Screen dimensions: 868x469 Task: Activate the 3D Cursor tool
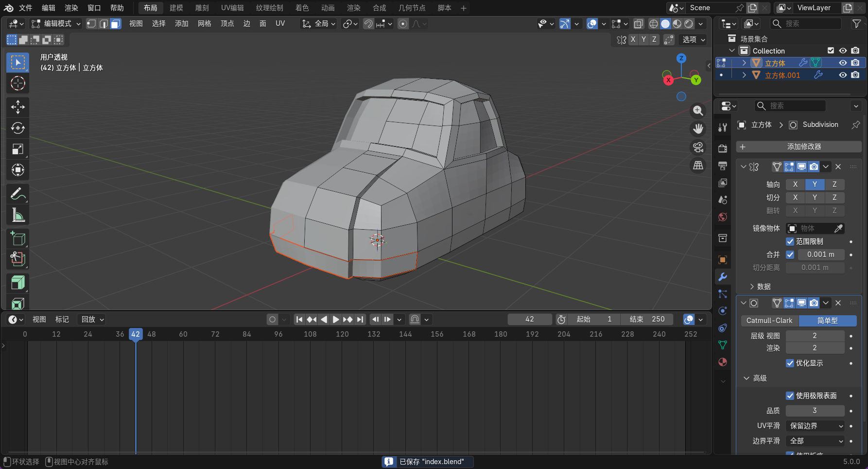[18, 84]
